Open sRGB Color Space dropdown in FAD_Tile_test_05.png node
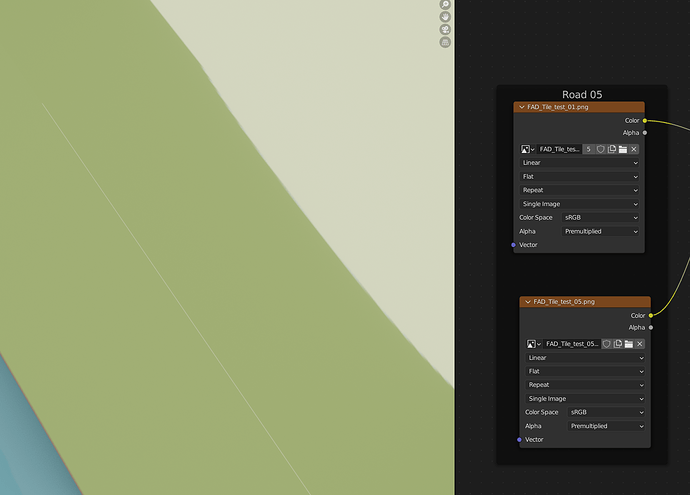The width and height of the screenshot is (690, 495). (606, 412)
